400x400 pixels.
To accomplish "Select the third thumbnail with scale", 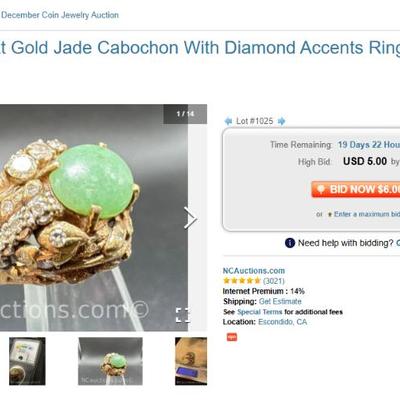I will coord(191,361).
